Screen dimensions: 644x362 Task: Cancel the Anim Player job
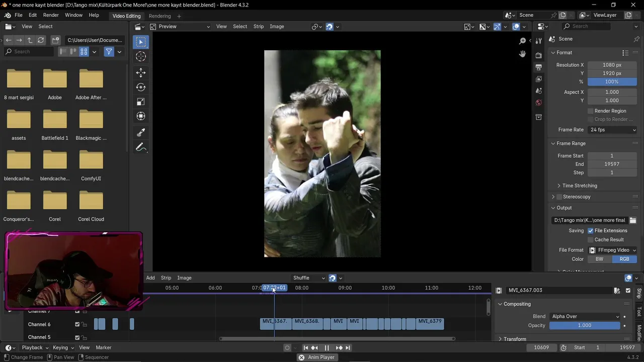coord(301,357)
